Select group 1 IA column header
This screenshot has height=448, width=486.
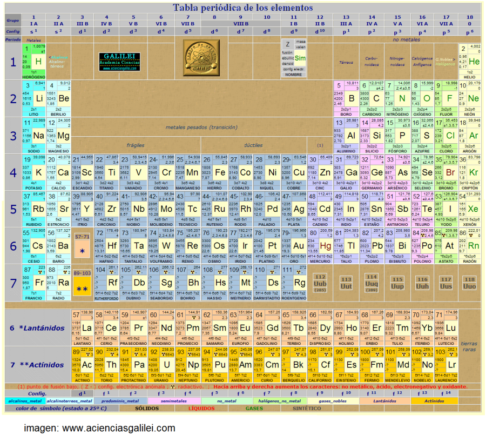(x=33, y=21)
